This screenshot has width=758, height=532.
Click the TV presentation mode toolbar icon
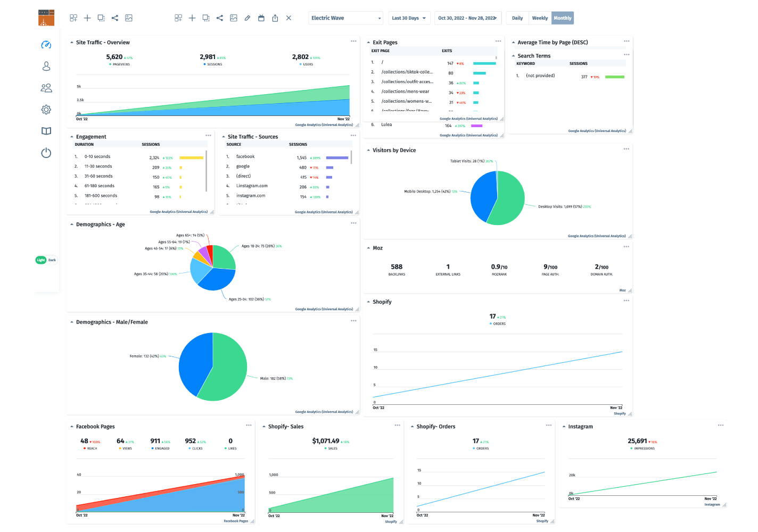click(x=261, y=18)
